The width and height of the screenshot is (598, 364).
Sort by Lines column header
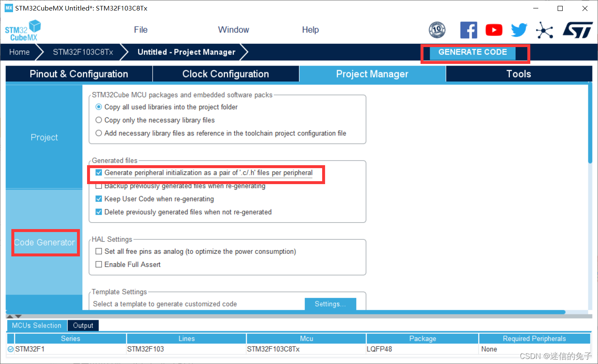[186, 338]
